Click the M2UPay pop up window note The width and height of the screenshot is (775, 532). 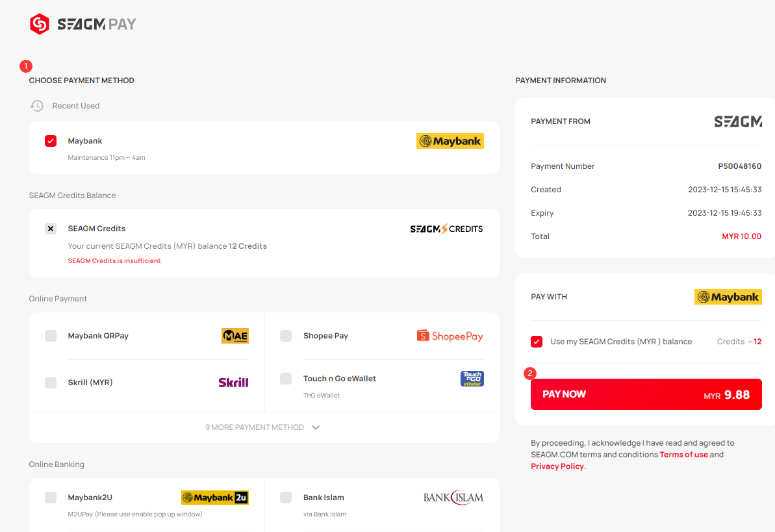pyautogui.click(x=135, y=514)
